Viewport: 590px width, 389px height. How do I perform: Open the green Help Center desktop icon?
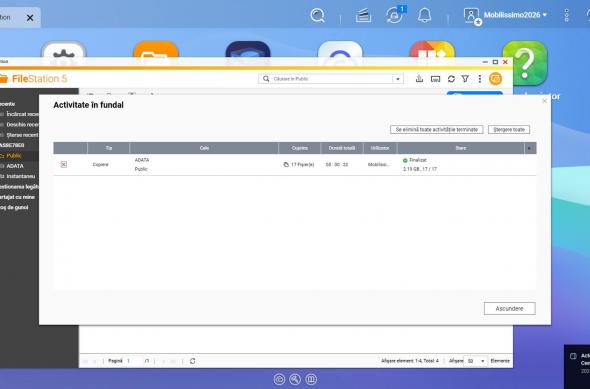pyautogui.click(x=525, y=63)
